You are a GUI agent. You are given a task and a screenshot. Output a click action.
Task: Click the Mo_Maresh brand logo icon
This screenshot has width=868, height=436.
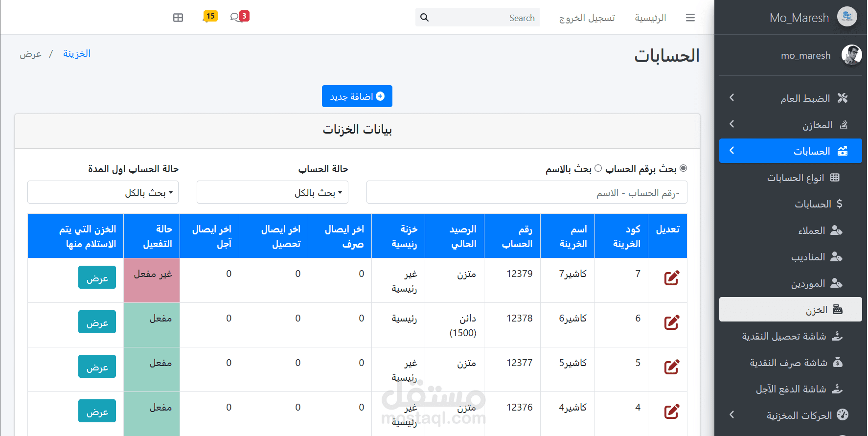point(847,17)
